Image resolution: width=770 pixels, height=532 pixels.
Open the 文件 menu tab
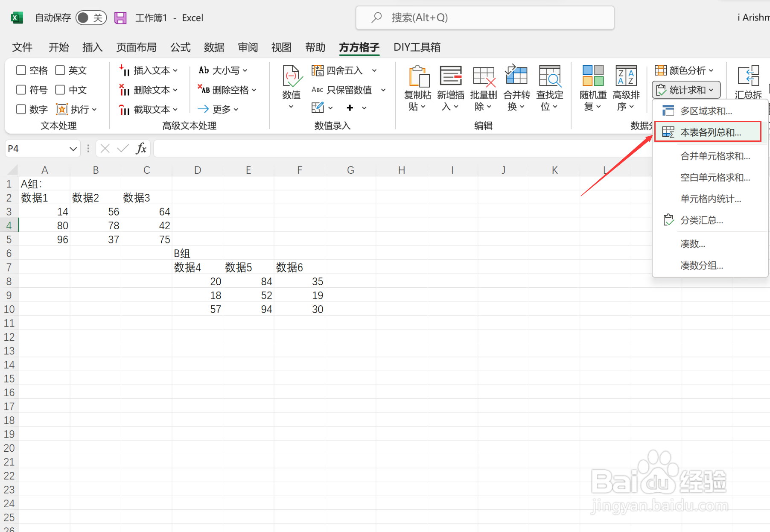pos(22,47)
